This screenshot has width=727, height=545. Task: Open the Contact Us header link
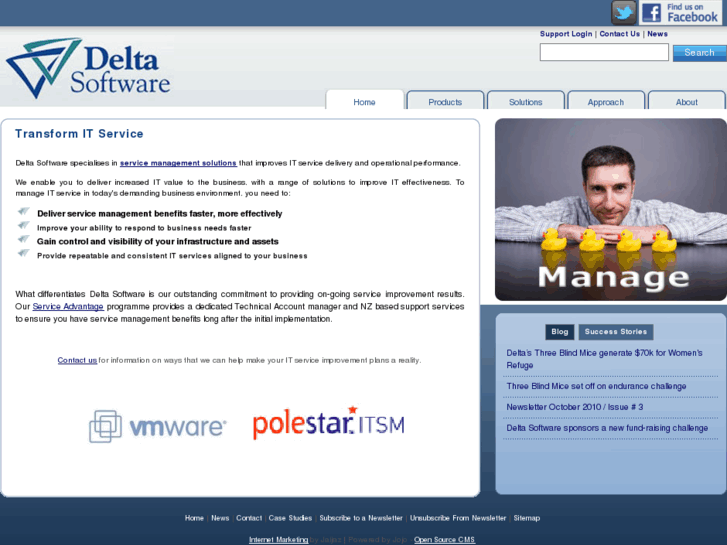click(619, 34)
